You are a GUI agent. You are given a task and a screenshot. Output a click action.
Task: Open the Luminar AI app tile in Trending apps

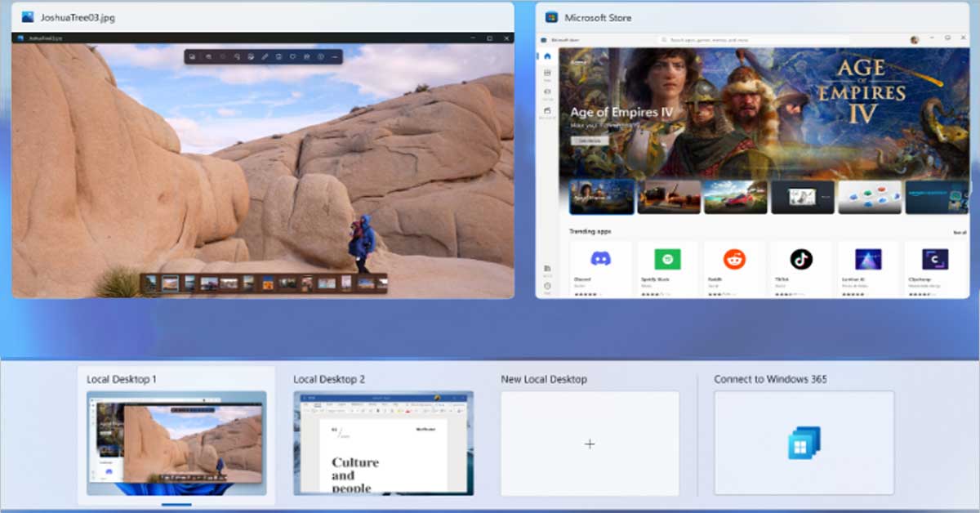pyautogui.click(x=867, y=269)
